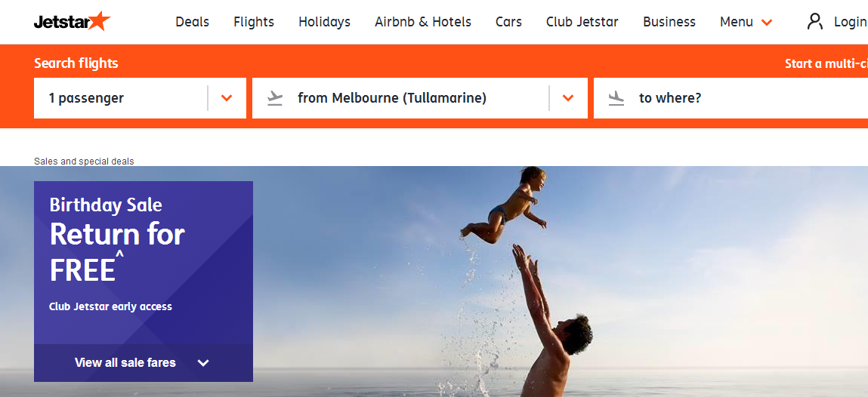Select Airbnb & Hotels in the navigation
Screen dimensions: 868x397
tap(423, 22)
